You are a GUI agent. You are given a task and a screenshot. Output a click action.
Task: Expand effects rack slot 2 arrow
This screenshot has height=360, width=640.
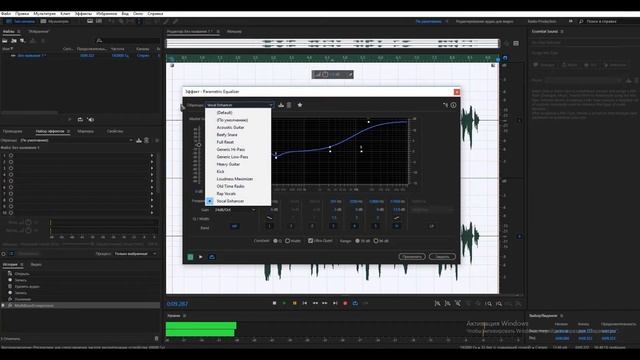[152, 162]
